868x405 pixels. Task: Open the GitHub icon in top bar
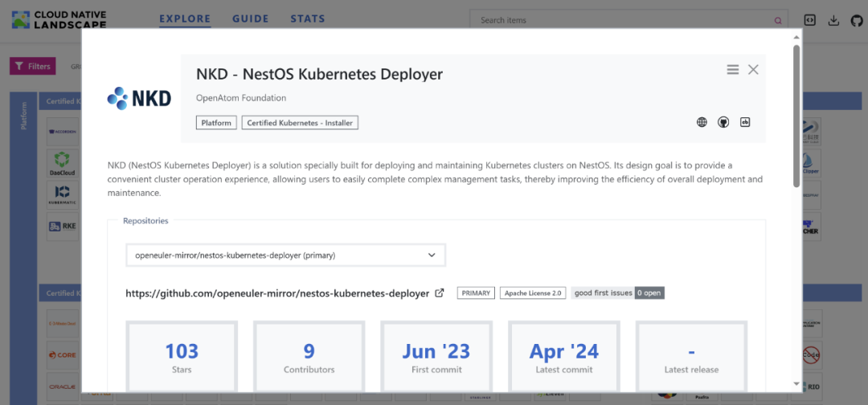pyautogui.click(x=856, y=20)
